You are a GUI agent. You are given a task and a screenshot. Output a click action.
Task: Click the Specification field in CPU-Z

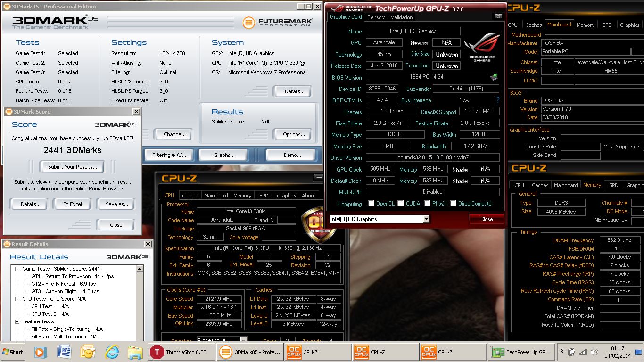coord(269,248)
